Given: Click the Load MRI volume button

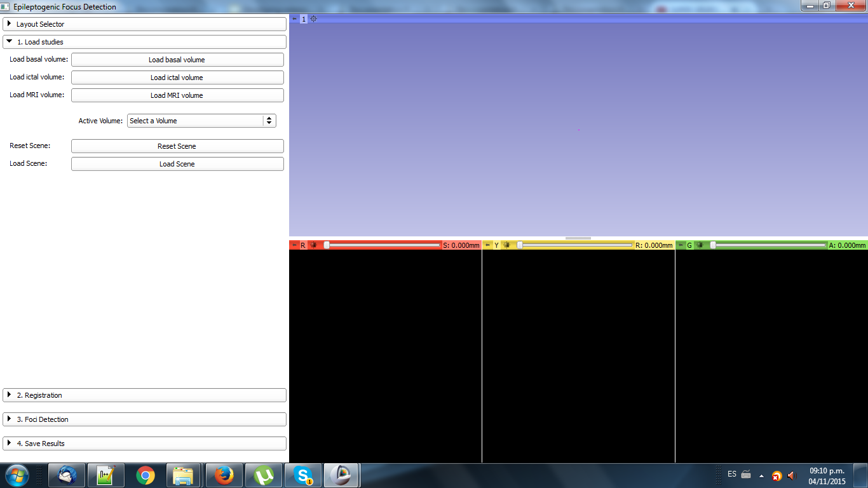Looking at the screenshot, I should (x=177, y=95).
